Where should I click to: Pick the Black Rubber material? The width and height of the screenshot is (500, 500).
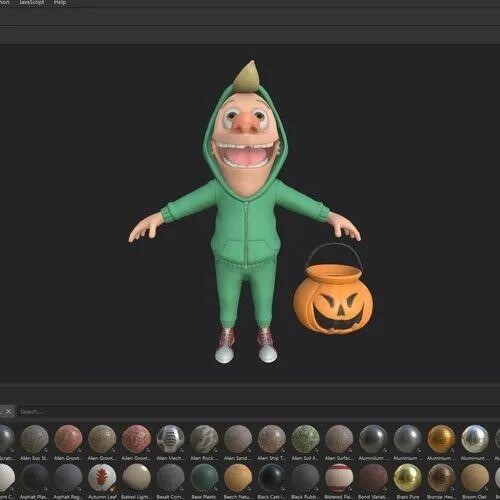pyautogui.click(x=306, y=477)
